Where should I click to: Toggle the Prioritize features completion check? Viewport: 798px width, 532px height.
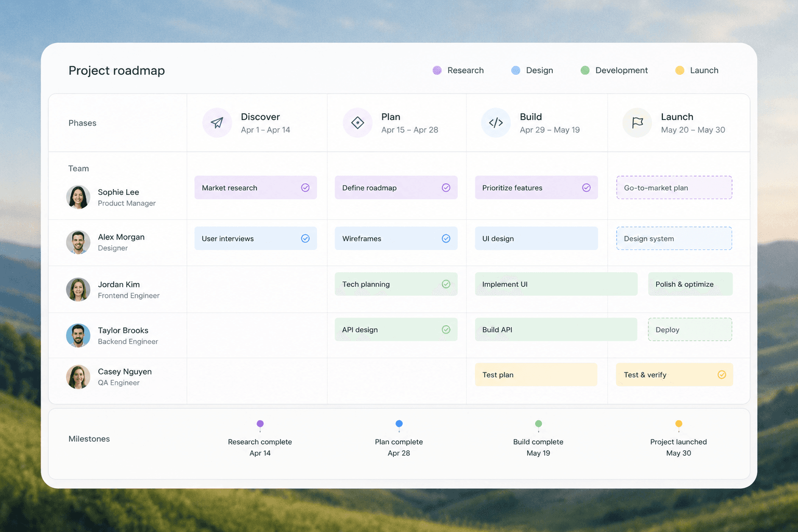click(x=586, y=188)
